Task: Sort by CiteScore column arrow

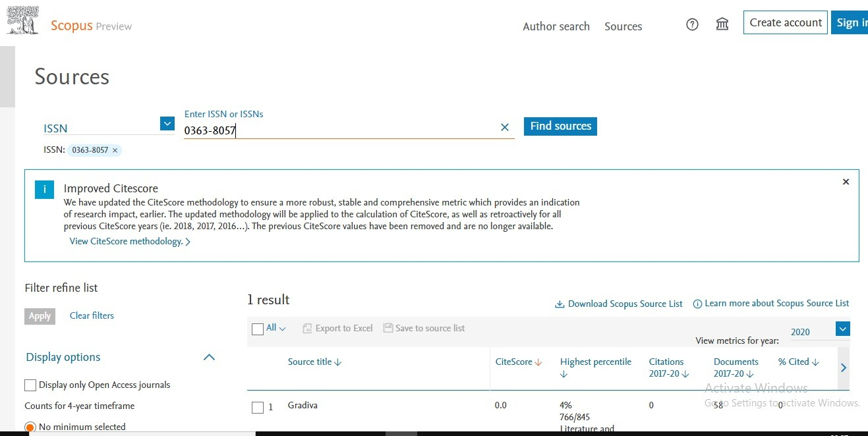Action: pyautogui.click(x=538, y=362)
